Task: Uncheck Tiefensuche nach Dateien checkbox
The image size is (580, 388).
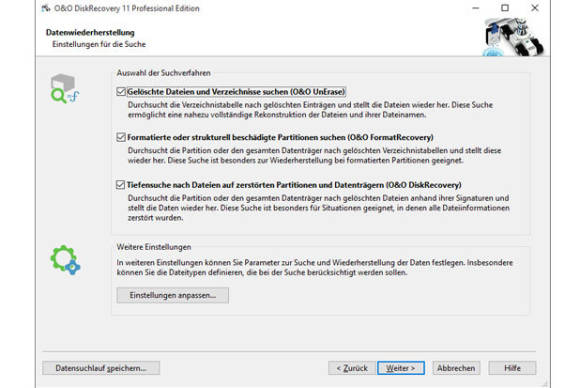Action: click(x=121, y=185)
